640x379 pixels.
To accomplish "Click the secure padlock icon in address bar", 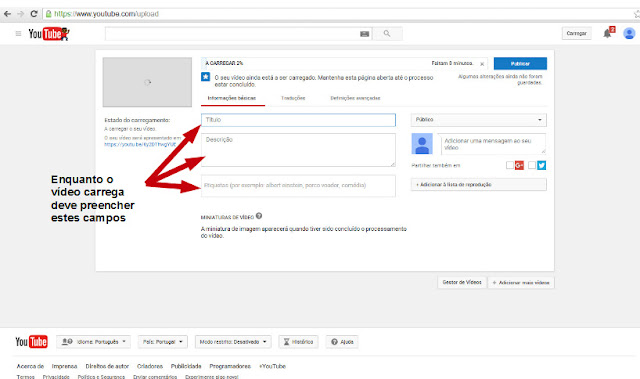I will point(49,14).
